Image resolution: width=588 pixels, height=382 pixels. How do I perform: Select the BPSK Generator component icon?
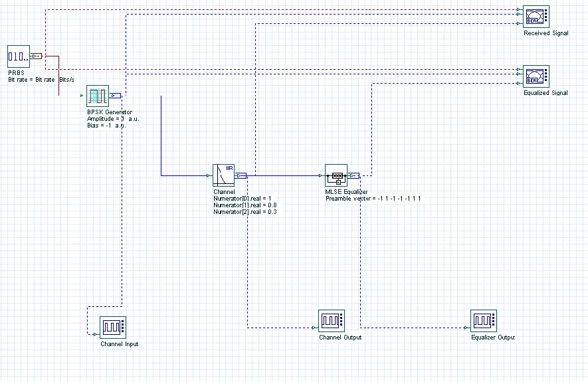[98, 96]
